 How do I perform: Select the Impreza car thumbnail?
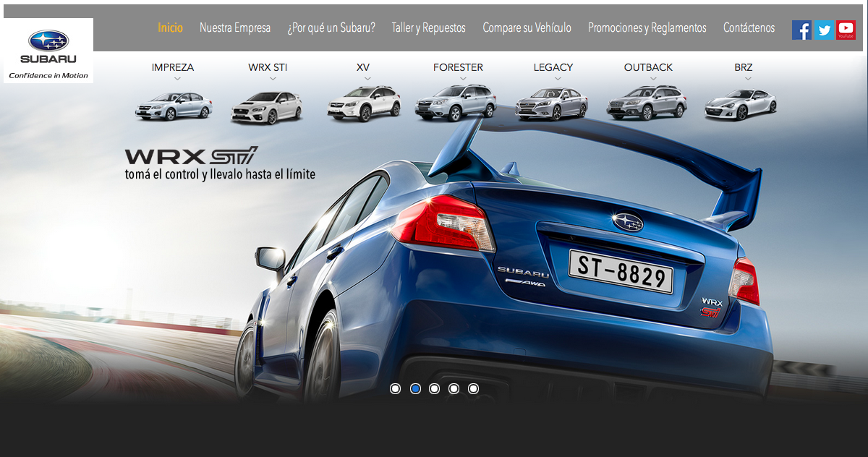click(174, 106)
